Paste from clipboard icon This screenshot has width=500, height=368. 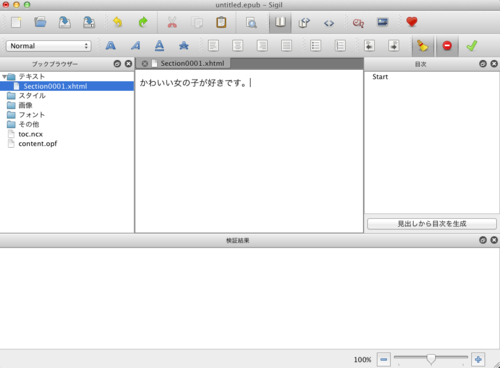[221, 22]
